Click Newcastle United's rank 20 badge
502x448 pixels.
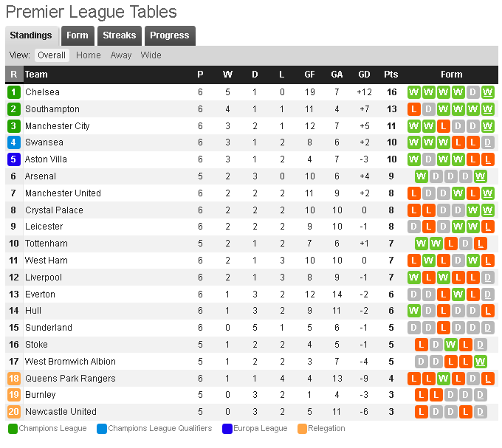coord(13,412)
